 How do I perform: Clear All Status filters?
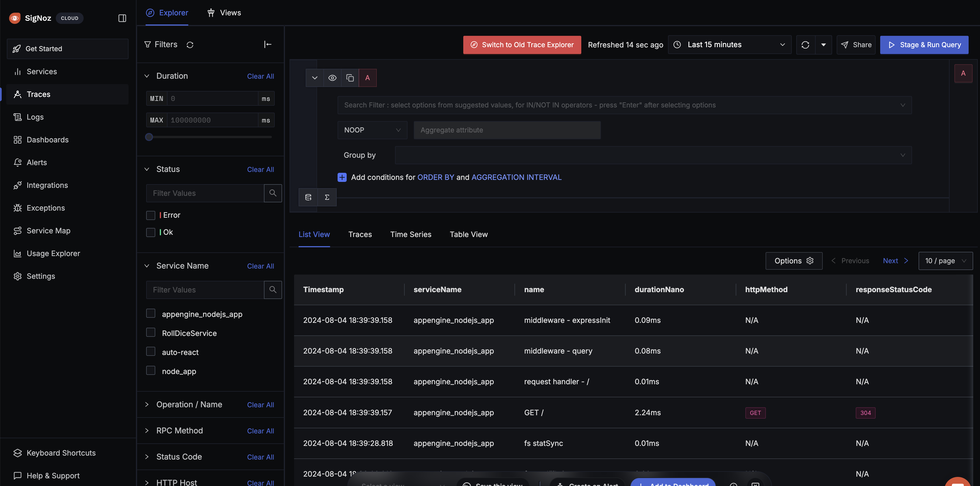[x=260, y=169]
